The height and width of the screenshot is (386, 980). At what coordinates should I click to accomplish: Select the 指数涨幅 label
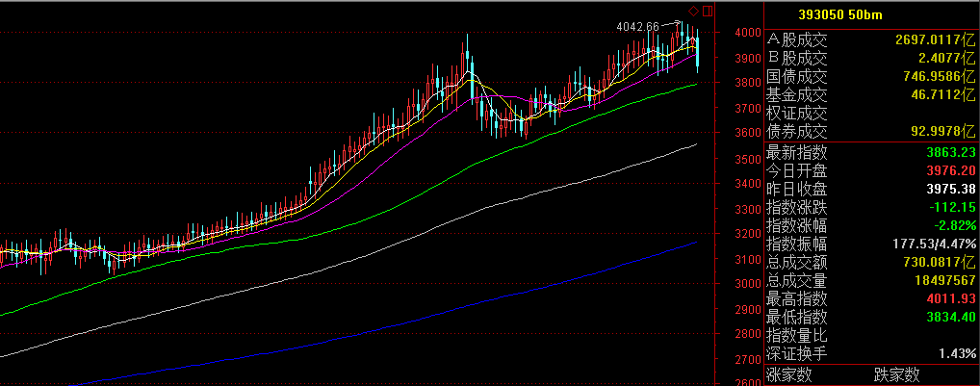797,225
